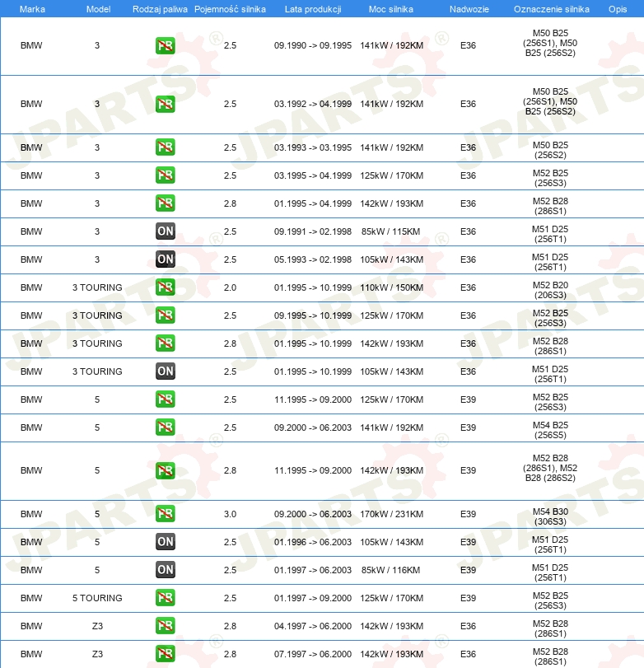Click the engine code M52 B20 (206S3)
This screenshot has height=668, width=644.
[550, 290]
